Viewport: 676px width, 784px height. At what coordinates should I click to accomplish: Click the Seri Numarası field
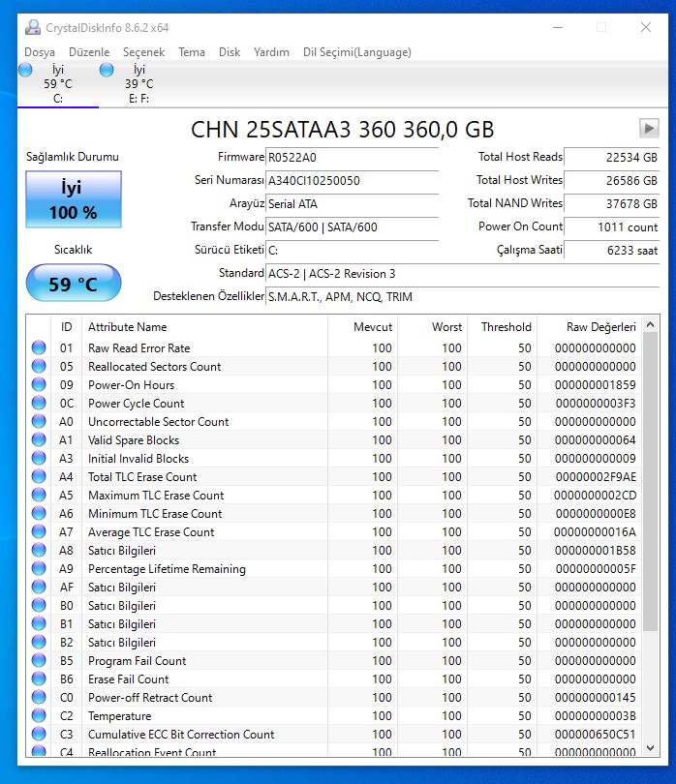[x=352, y=180]
